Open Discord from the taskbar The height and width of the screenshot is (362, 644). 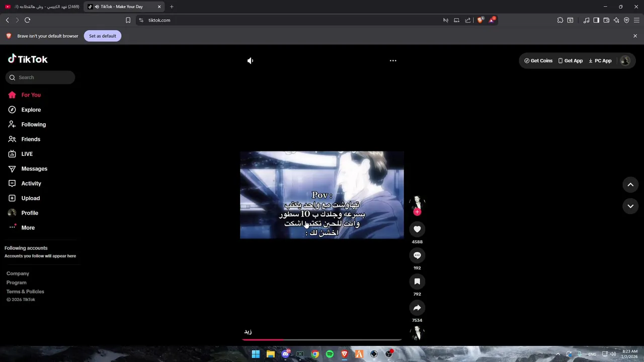pos(285,354)
